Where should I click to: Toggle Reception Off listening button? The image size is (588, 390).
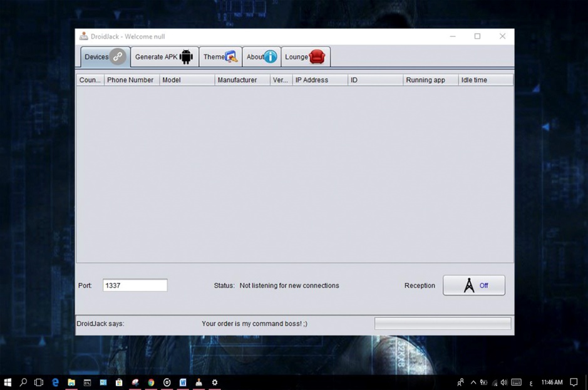474,285
